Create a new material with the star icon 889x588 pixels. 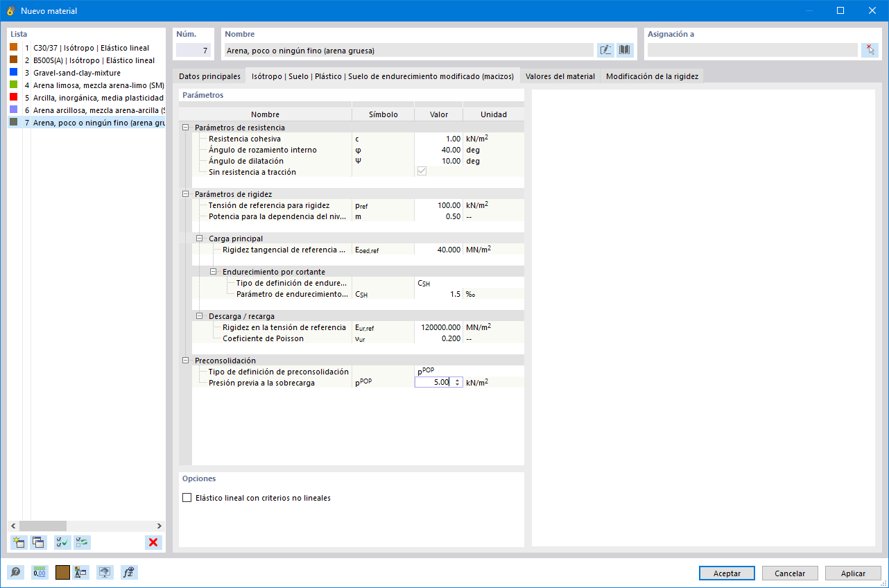tap(19, 542)
